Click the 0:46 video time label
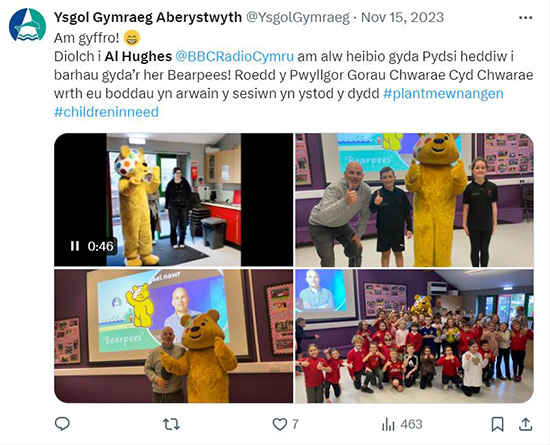Screen dimensions: 550x445 click(x=101, y=246)
